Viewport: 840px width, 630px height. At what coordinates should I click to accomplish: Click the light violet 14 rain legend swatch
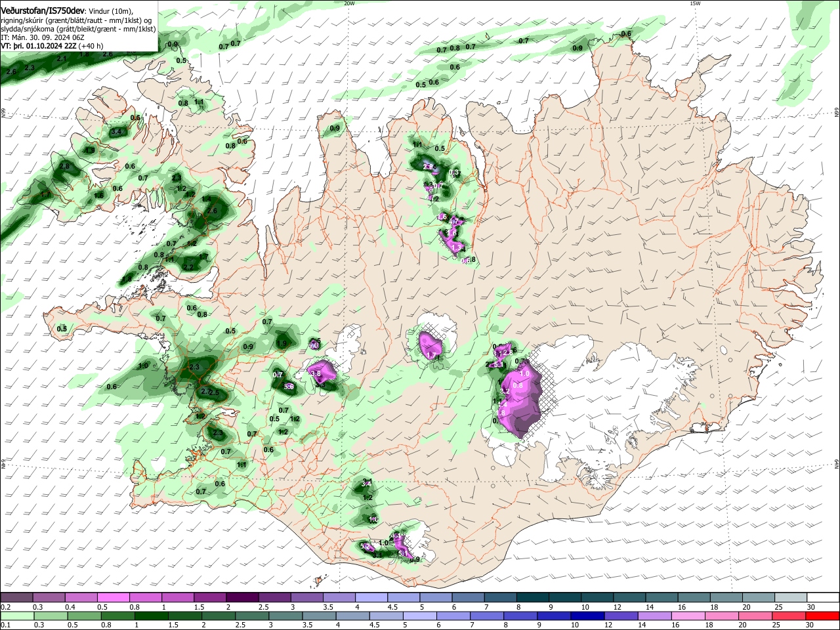654,616
